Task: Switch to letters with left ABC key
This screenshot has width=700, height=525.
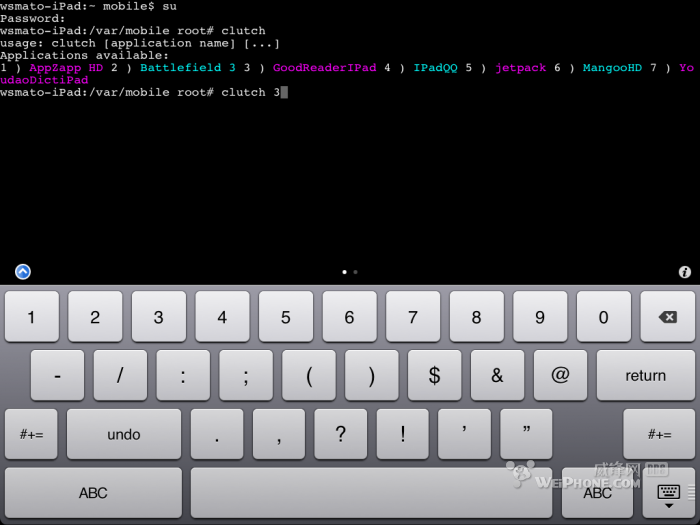Action: (93, 493)
